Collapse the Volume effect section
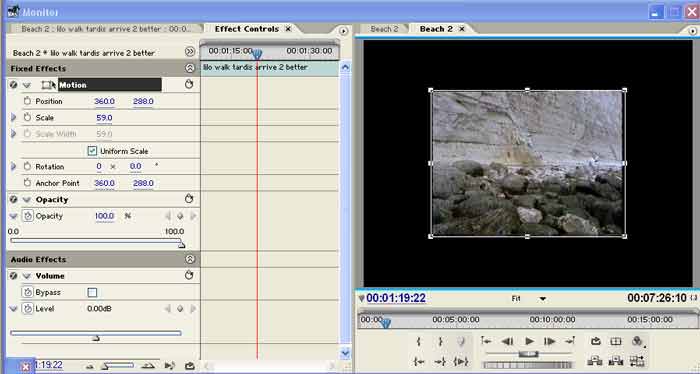Screen dimensions: 700x374 tap(27, 276)
